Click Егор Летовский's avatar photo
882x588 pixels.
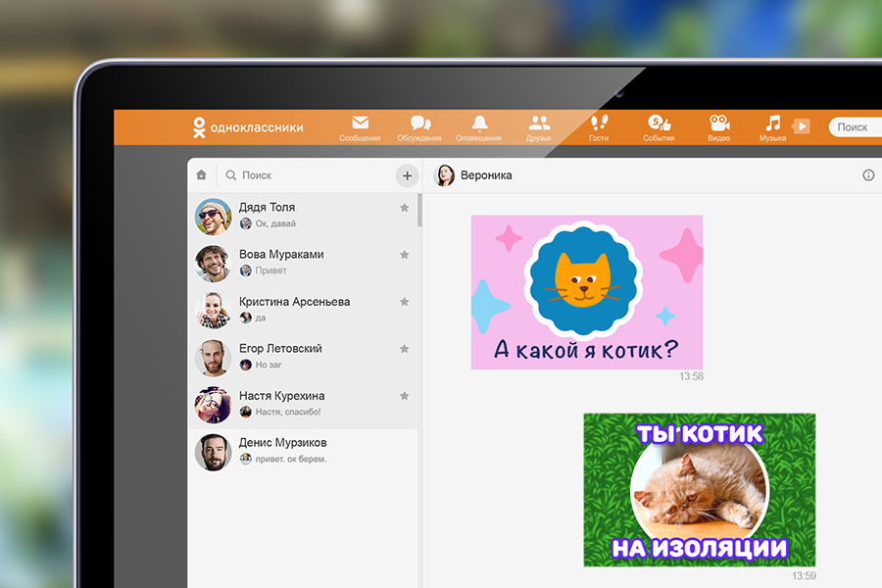(214, 358)
